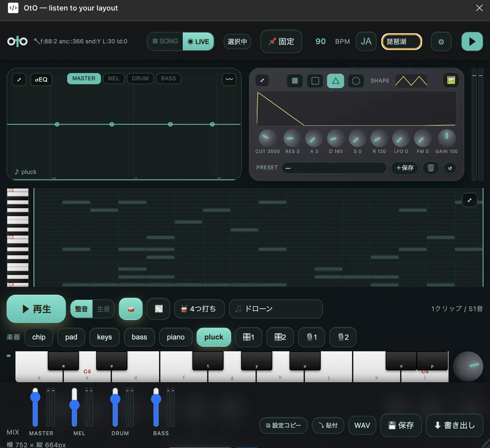Expand the piano roll with arrow icon
This screenshot has height=448, width=490.
click(470, 200)
